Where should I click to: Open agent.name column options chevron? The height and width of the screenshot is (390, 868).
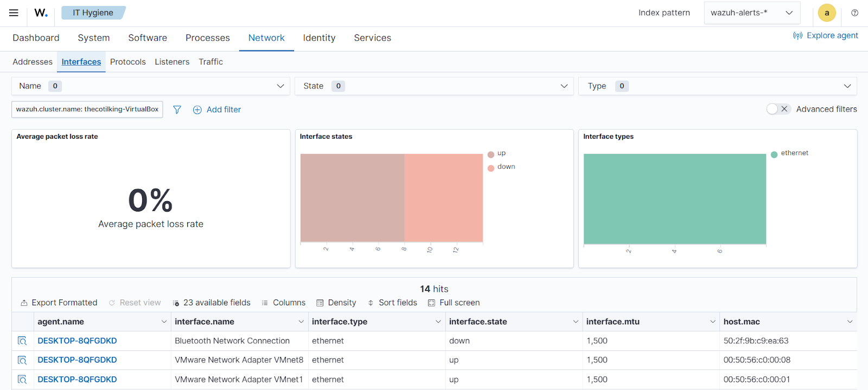click(x=164, y=322)
